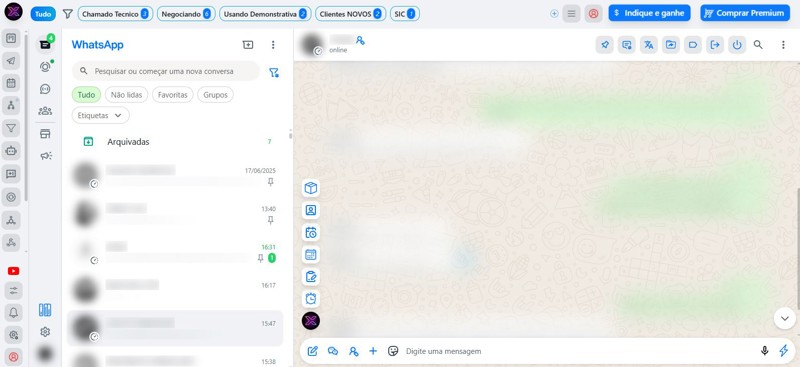Open the sliders adjustment icon in left sidebar
This screenshot has width=800, height=367.
click(13, 290)
